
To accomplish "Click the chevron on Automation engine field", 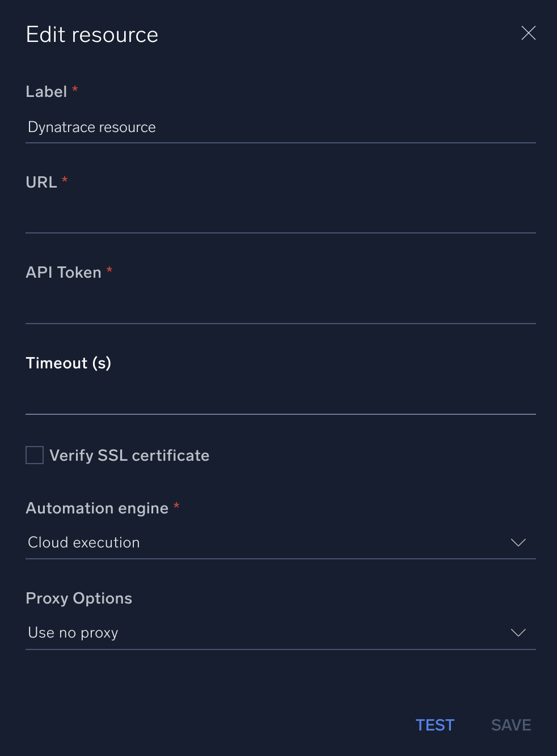I will (518, 542).
